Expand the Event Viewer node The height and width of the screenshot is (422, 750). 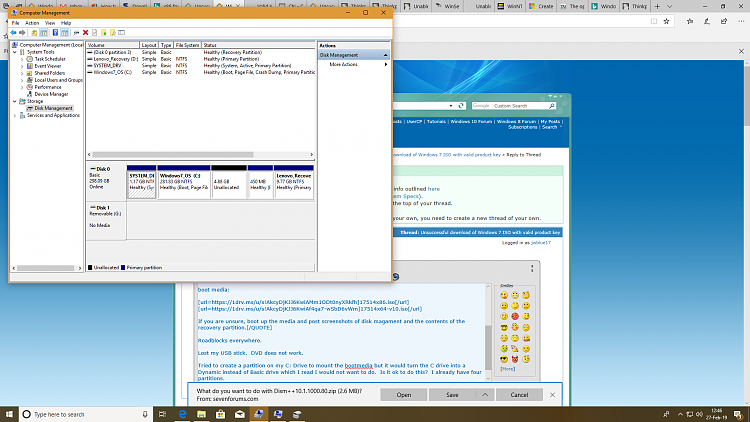pos(22,66)
